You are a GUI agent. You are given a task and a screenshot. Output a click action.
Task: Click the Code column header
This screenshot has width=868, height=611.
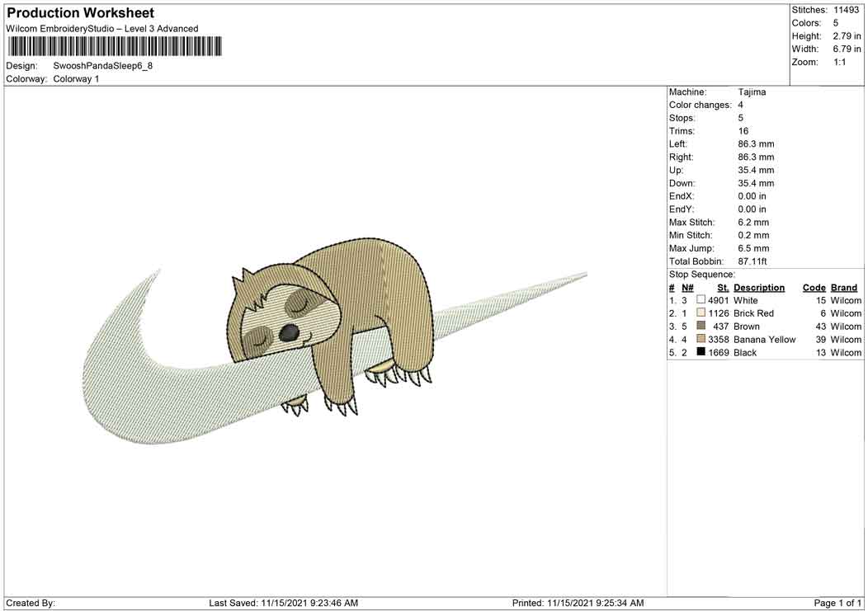814,288
